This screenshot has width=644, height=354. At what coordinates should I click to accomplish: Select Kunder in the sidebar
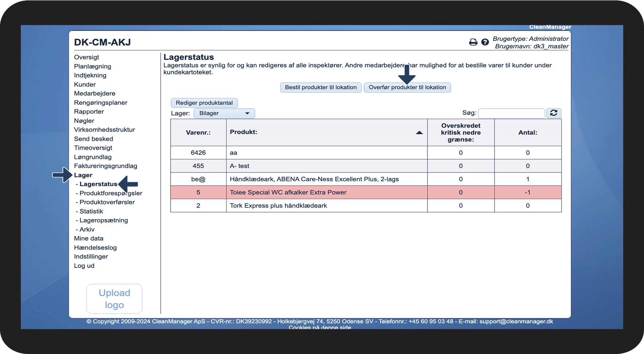tap(85, 85)
